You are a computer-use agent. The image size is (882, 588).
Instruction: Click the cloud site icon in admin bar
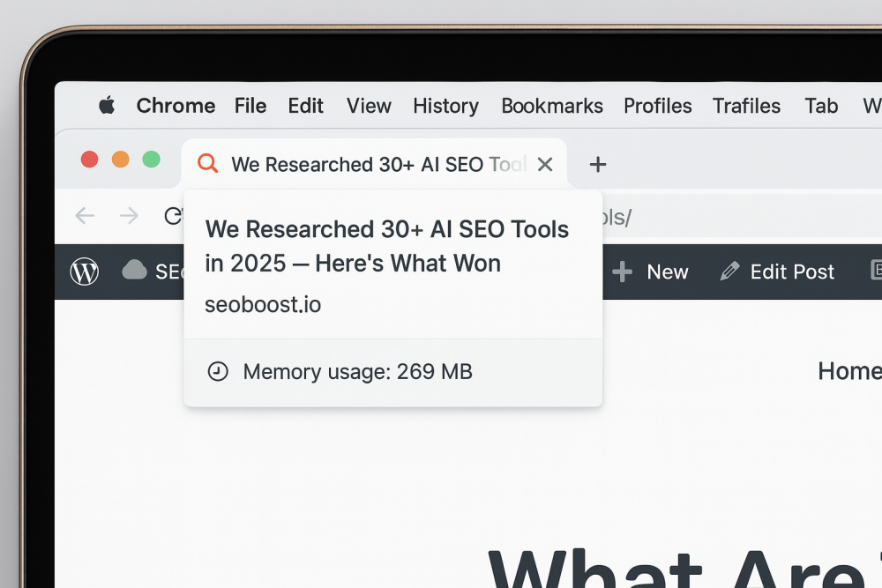(134, 270)
